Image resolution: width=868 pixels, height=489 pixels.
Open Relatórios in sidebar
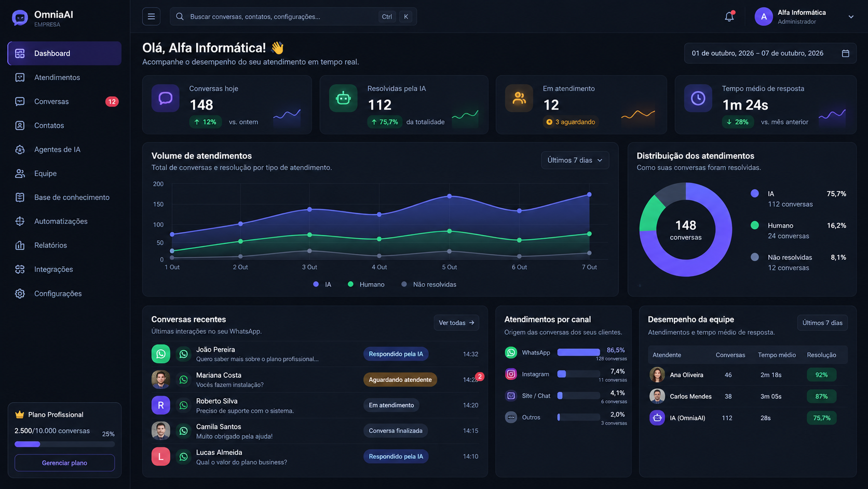point(64,245)
